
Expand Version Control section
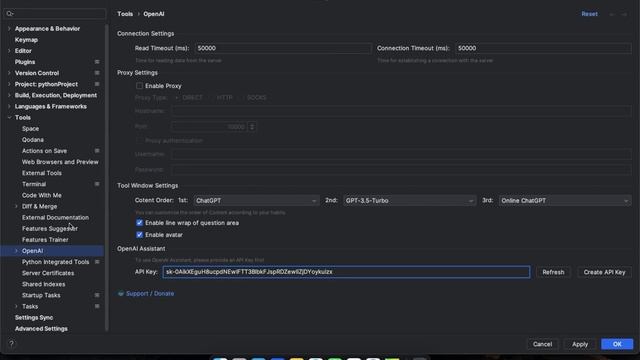tap(9, 73)
